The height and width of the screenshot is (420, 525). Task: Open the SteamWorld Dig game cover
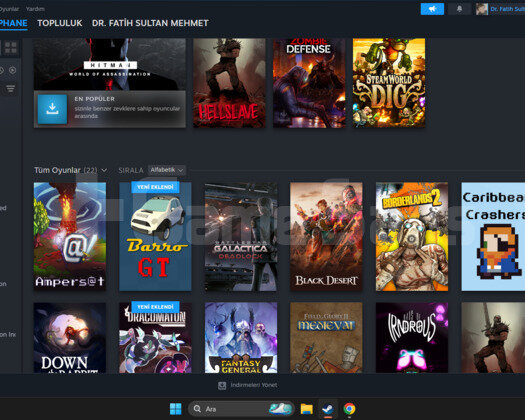click(389, 83)
